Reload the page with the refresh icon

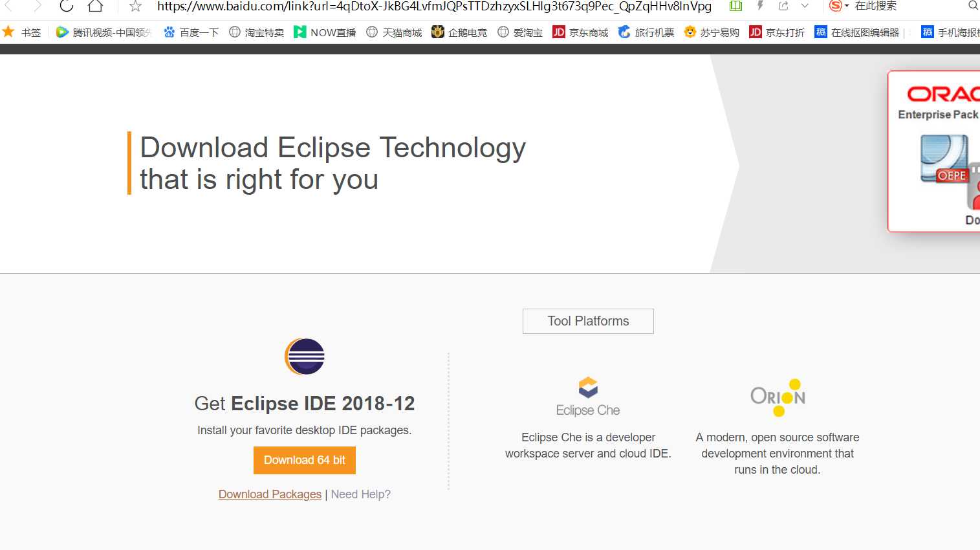66,6
